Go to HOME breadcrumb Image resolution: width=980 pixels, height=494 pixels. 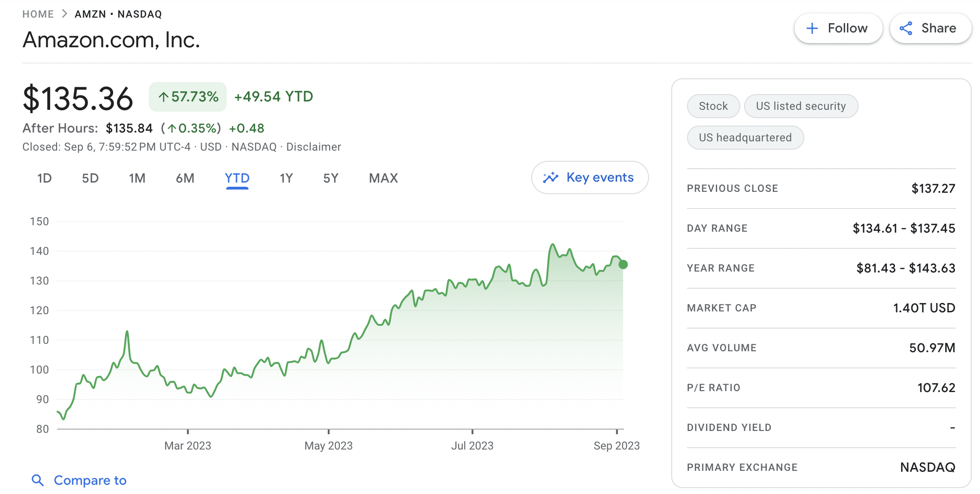[x=38, y=14]
